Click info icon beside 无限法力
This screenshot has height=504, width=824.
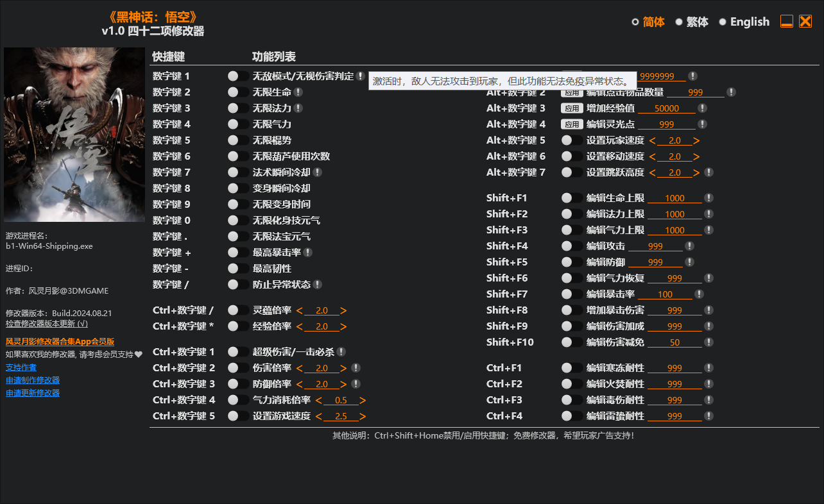(x=298, y=108)
